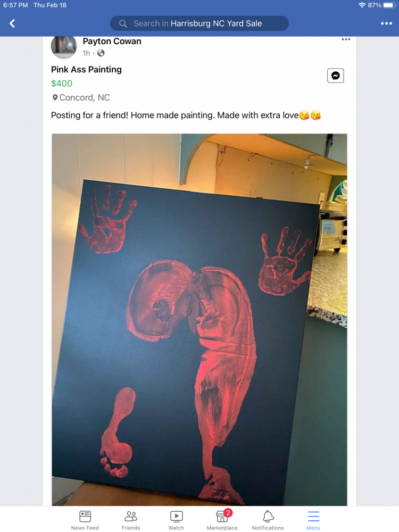Viewport: 399px width, 532px height.
Task: Tap the Concord, NC location
Action: point(84,97)
